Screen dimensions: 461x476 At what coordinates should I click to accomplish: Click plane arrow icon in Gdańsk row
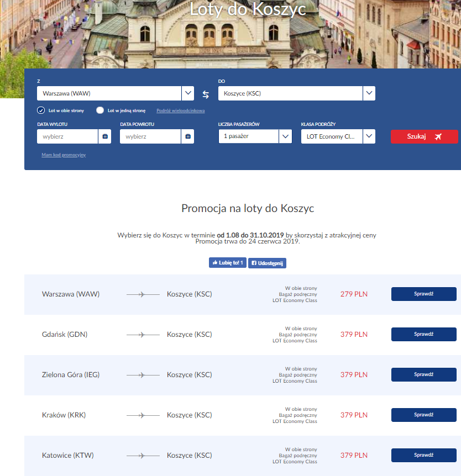click(x=143, y=335)
